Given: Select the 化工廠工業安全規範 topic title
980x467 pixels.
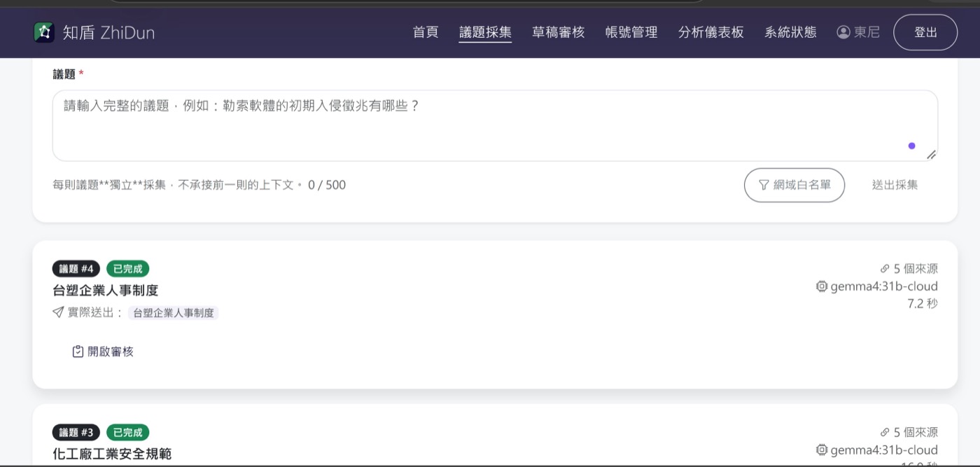Looking at the screenshot, I should pyautogui.click(x=112, y=454).
